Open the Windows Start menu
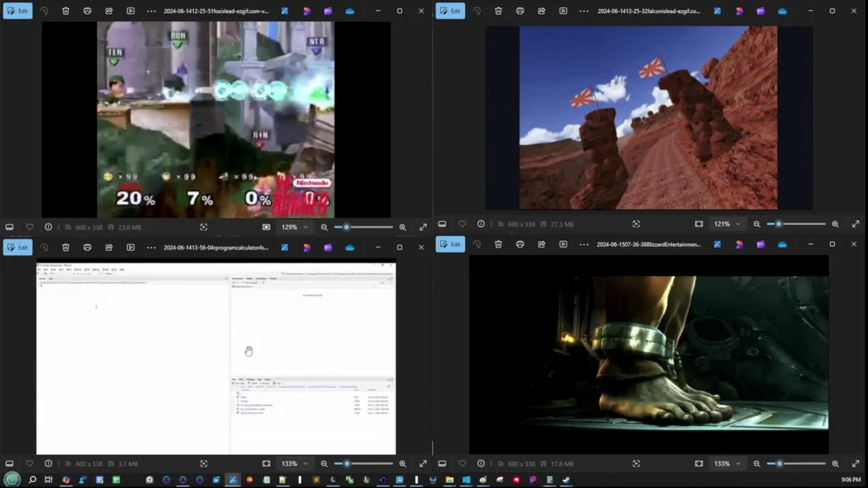The image size is (868, 488). pyautogui.click(x=13, y=480)
